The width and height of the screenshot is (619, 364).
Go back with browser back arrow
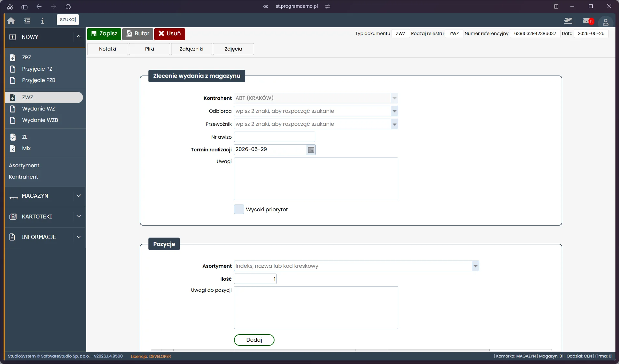click(x=39, y=6)
